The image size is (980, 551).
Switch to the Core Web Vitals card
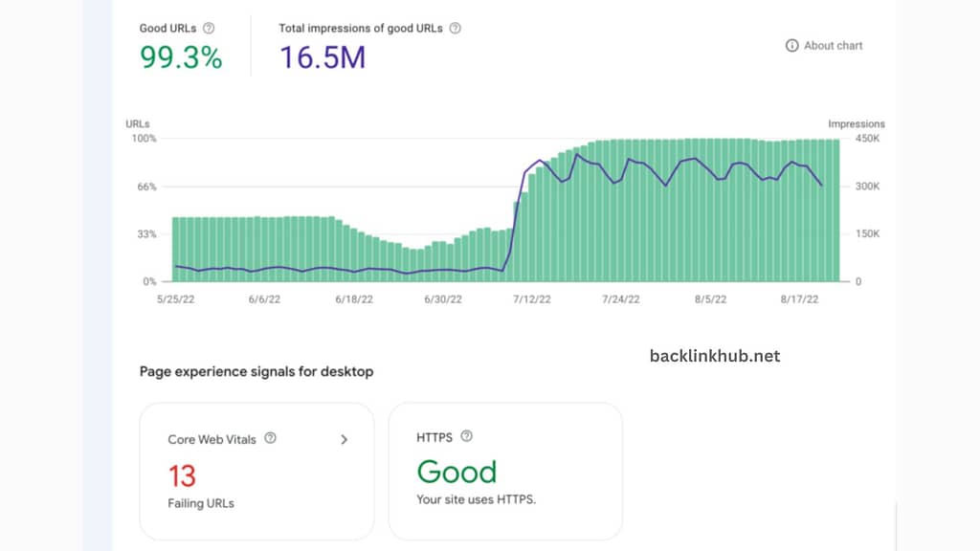point(256,471)
